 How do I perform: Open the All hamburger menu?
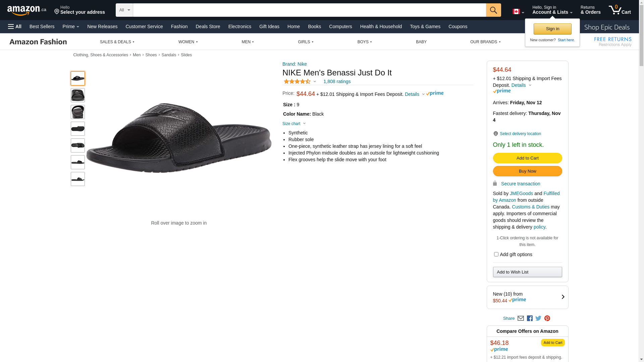(15, 26)
